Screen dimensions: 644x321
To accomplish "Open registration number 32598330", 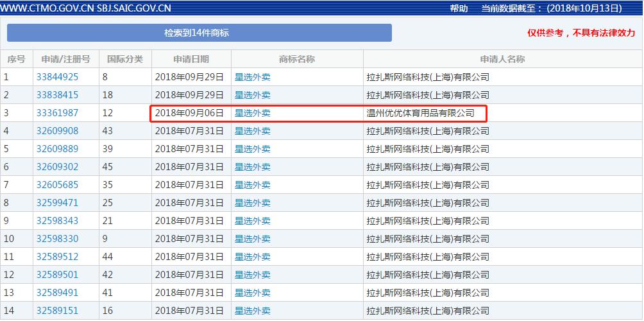I will 57,239.
